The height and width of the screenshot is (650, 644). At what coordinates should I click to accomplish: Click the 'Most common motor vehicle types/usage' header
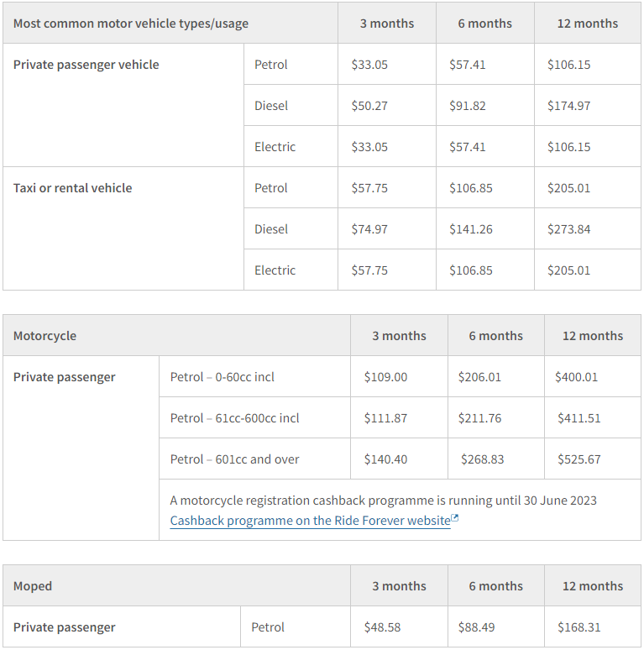click(131, 24)
